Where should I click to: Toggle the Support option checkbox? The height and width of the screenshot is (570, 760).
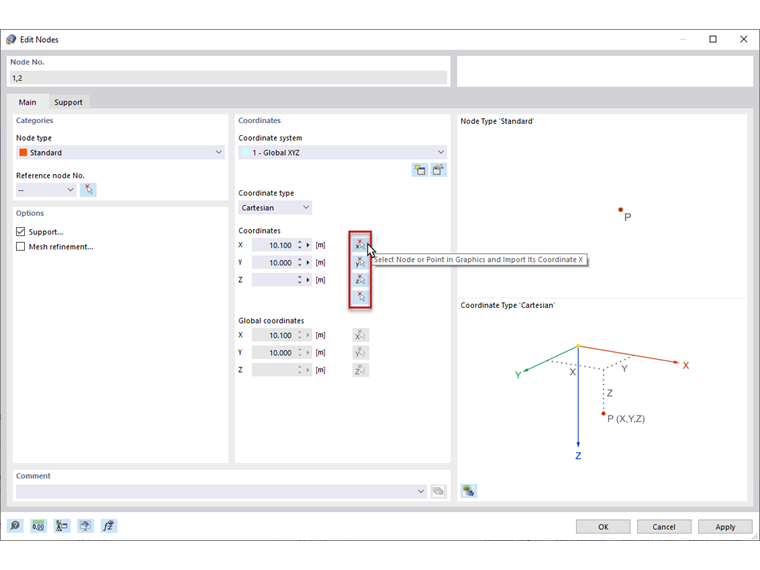[x=20, y=232]
